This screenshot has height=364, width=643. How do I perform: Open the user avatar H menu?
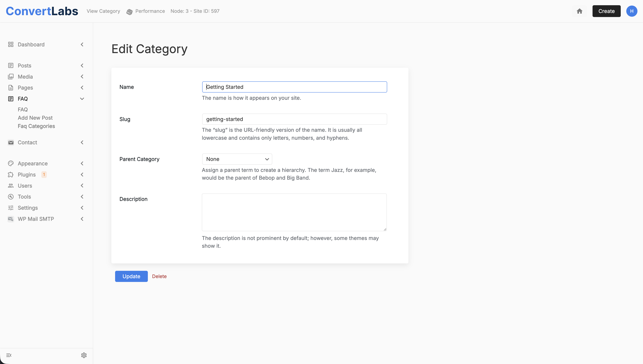pyautogui.click(x=632, y=11)
